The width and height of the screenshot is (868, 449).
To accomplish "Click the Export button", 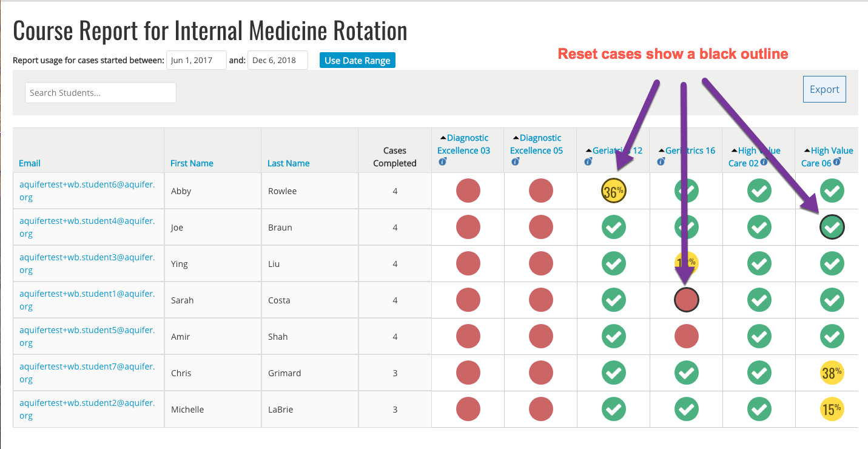I will [x=824, y=89].
